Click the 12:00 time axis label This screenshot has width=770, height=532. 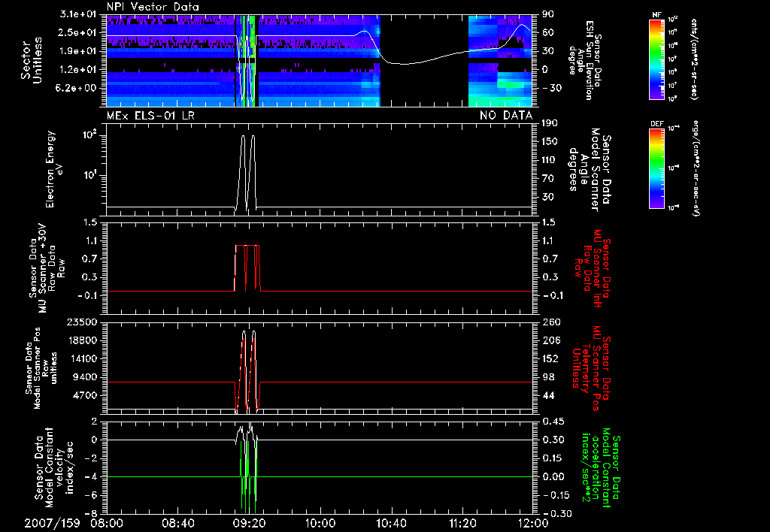pyautogui.click(x=533, y=523)
